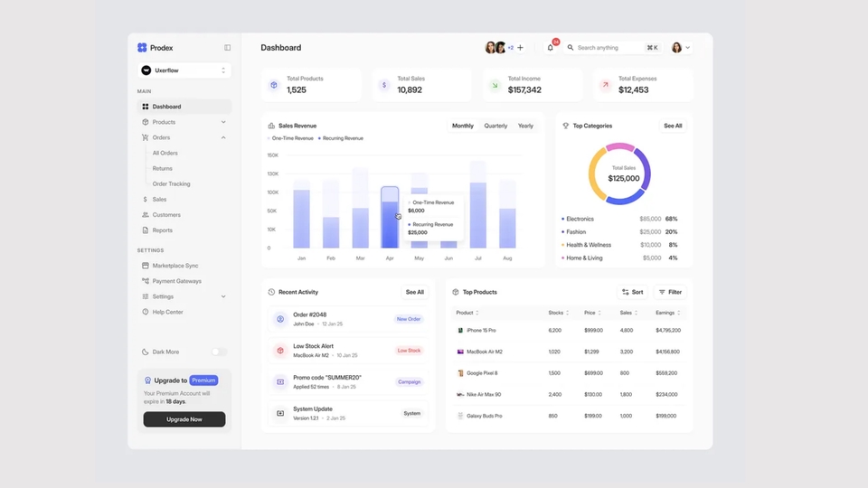Toggle the Dark Mode switch
Viewport: 868px width, 488px height.
[219, 352]
